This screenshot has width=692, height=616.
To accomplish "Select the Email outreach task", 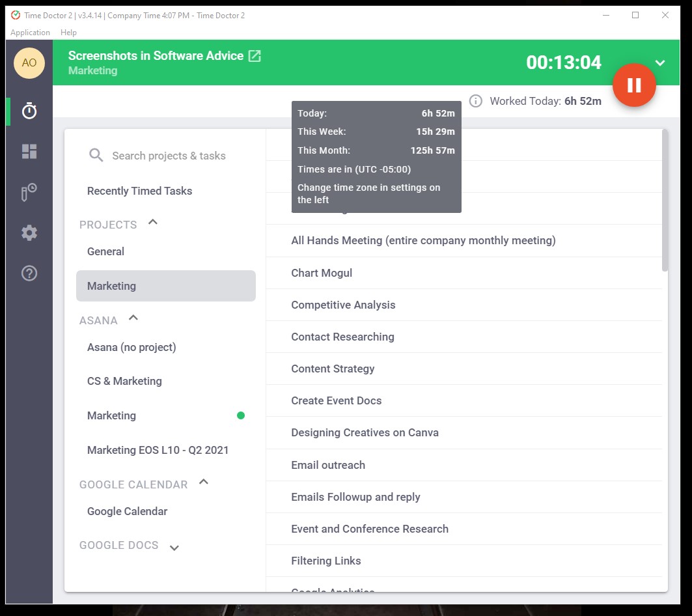I will [x=464, y=465].
